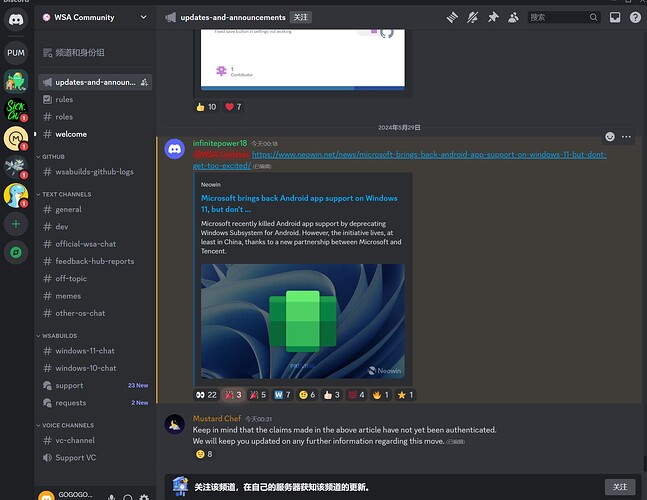The image size is (647, 500).
Task: Open user settings gear icon
Action: [144, 497]
